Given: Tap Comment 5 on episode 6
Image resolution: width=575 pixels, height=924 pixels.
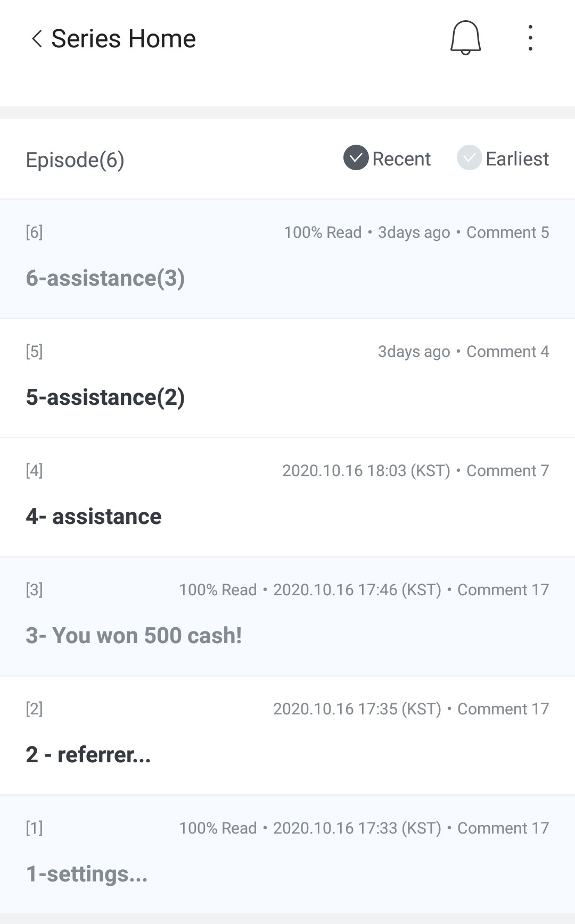Looking at the screenshot, I should (507, 232).
